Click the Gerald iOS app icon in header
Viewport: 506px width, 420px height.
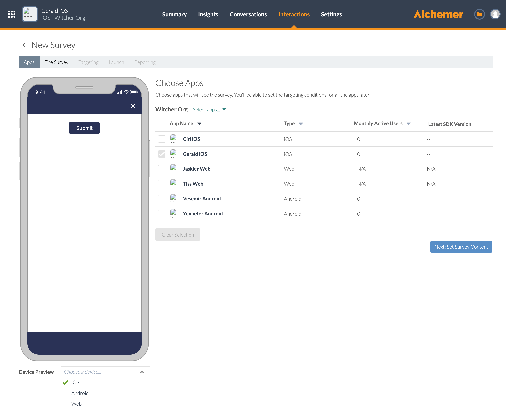30,14
